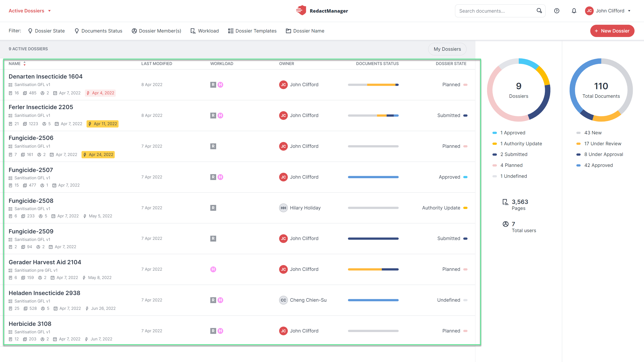Open the Documents Status filter
This screenshot has width=644, height=362.
click(98, 31)
